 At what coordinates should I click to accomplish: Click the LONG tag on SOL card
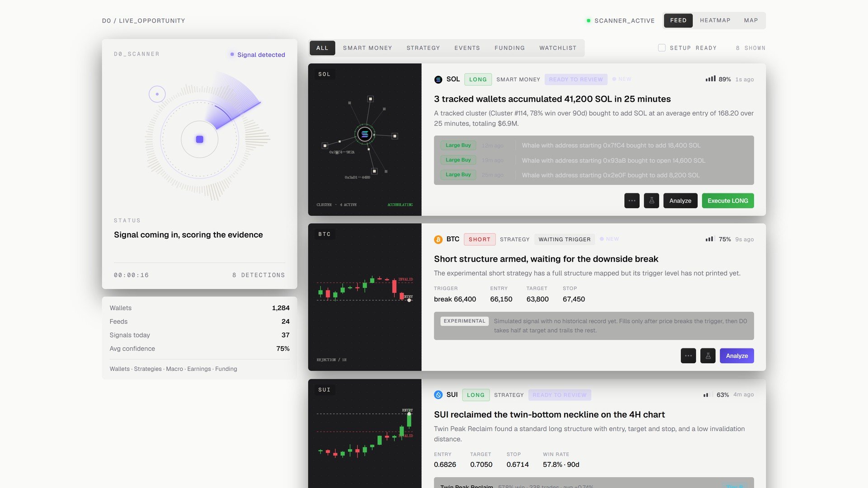coord(478,80)
